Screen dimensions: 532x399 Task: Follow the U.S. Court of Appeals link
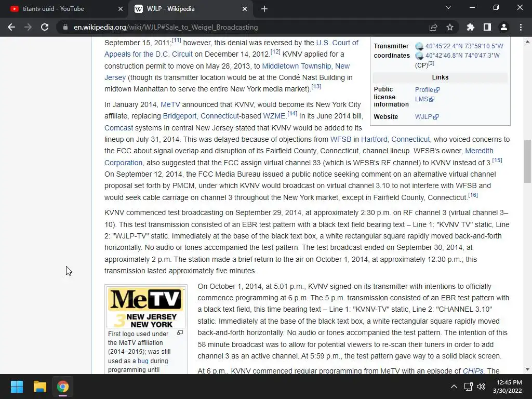[x=337, y=43]
